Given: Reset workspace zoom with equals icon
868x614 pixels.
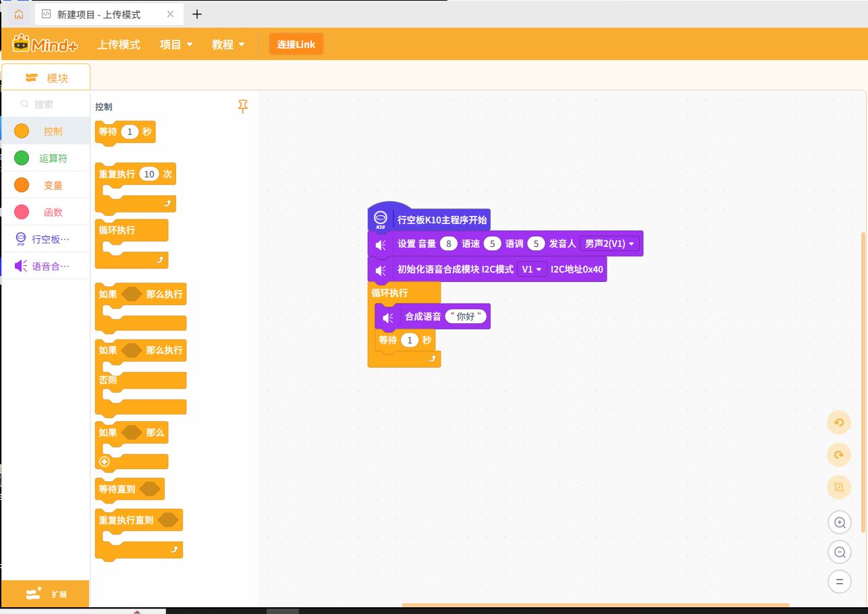Looking at the screenshot, I should point(840,582).
